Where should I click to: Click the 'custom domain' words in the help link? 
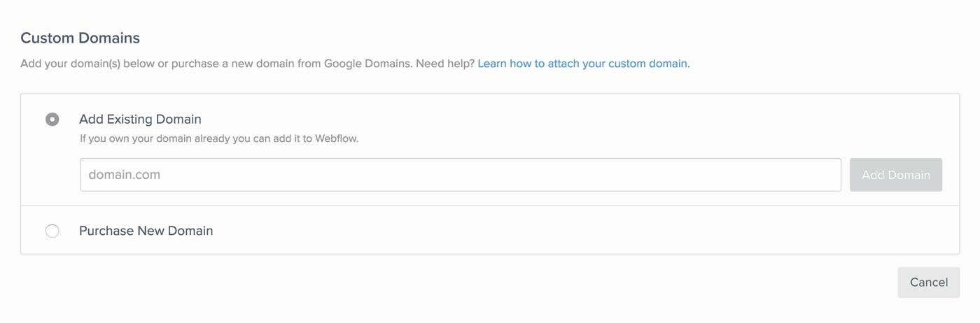tap(647, 64)
